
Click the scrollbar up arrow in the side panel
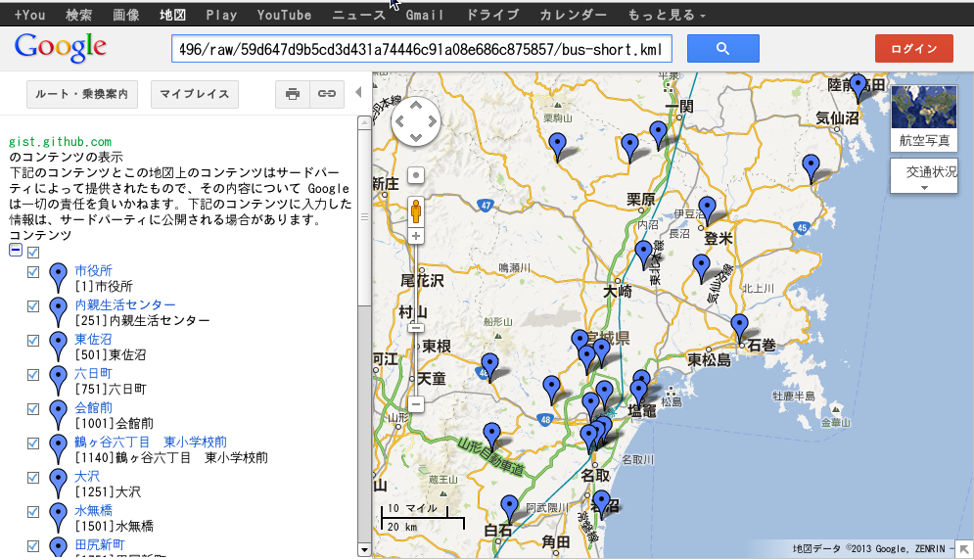(364, 123)
